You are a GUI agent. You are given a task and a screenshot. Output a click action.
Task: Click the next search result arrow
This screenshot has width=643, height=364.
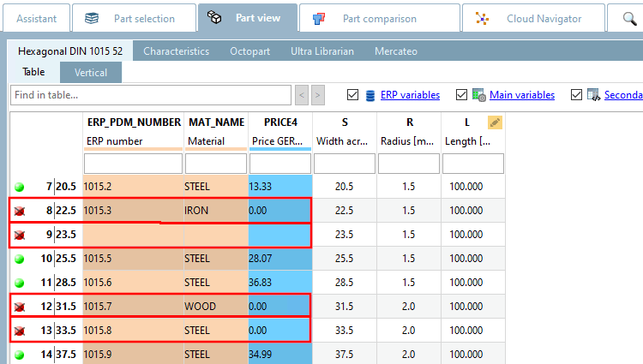(x=318, y=95)
